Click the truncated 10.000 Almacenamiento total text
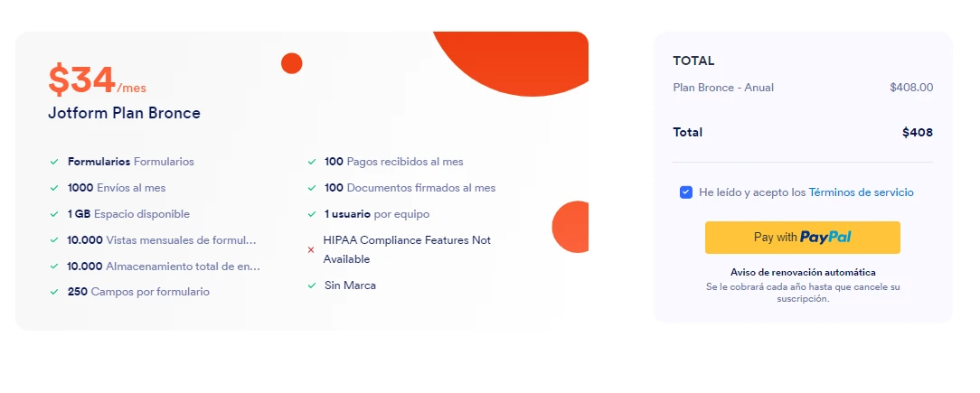The height and width of the screenshot is (393, 980). tap(164, 267)
